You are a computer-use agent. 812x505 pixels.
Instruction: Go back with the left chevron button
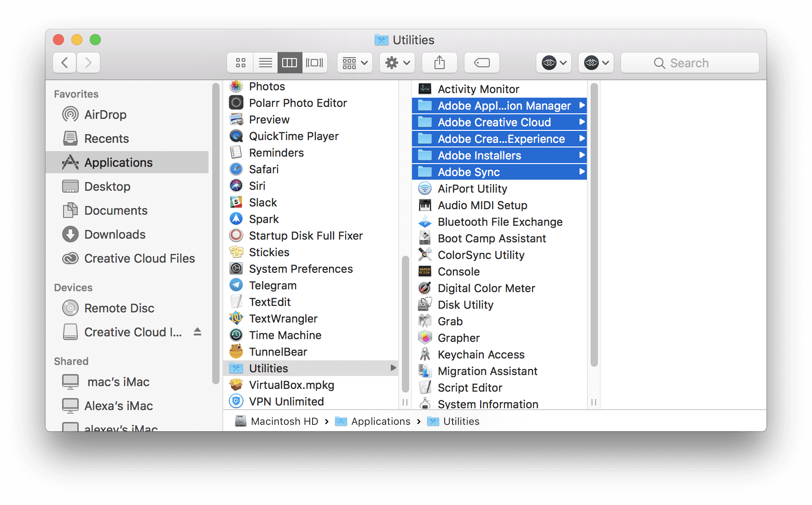(x=65, y=63)
